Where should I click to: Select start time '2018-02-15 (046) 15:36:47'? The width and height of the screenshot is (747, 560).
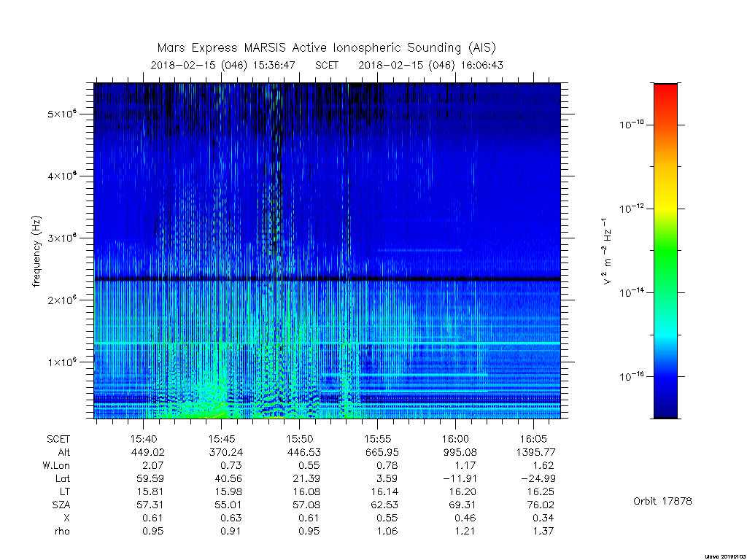click(x=223, y=65)
